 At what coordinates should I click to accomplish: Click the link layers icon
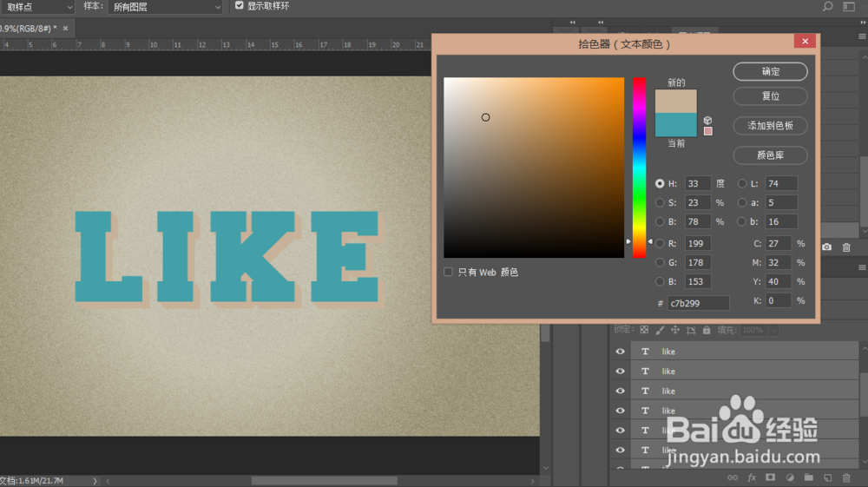pos(733,477)
